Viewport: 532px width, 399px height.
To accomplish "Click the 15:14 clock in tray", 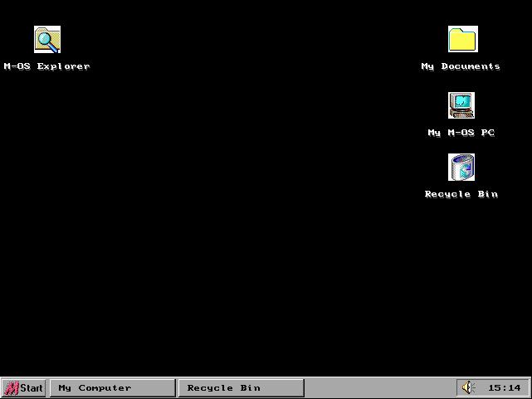I will [504, 388].
